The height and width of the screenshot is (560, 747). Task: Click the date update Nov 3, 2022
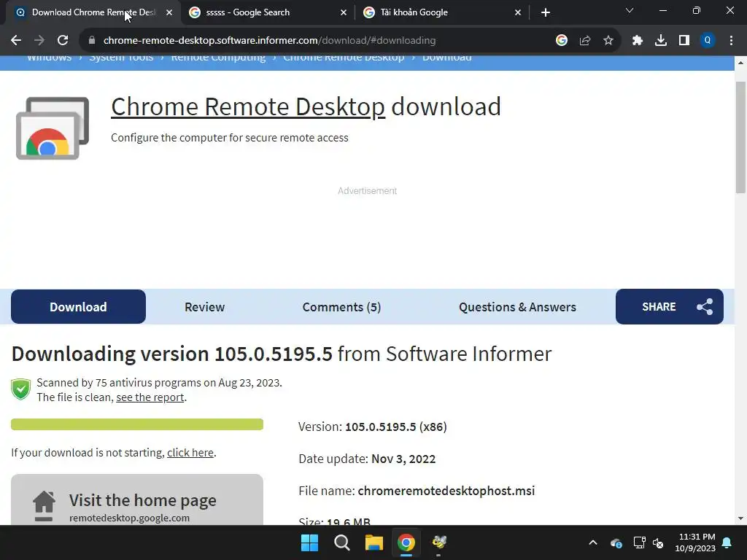pos(403,459)
